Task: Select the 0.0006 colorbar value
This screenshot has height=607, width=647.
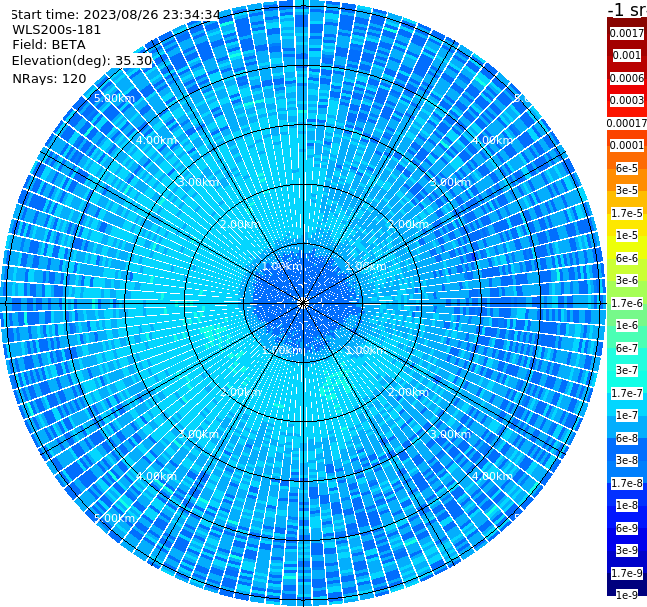Action: click(627, 78)
